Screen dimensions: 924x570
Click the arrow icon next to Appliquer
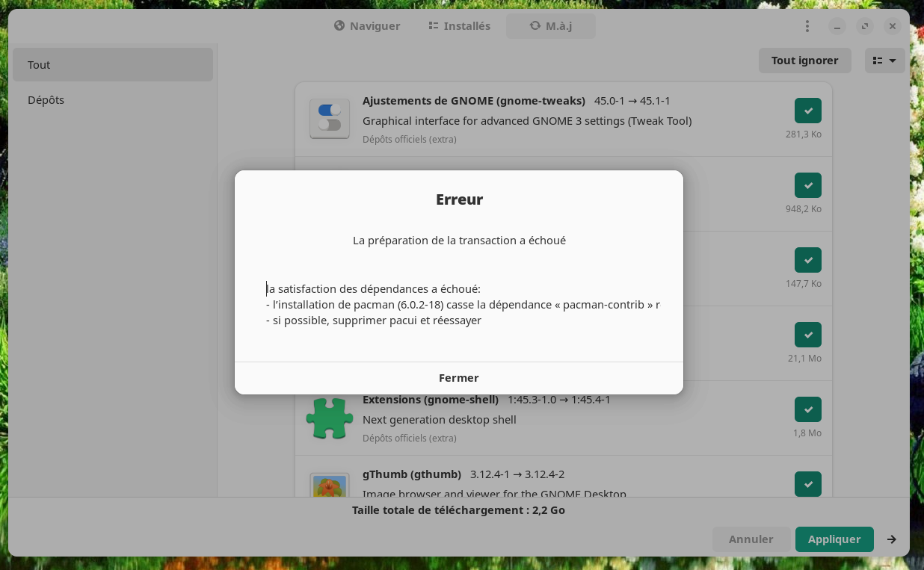point(892,539)
